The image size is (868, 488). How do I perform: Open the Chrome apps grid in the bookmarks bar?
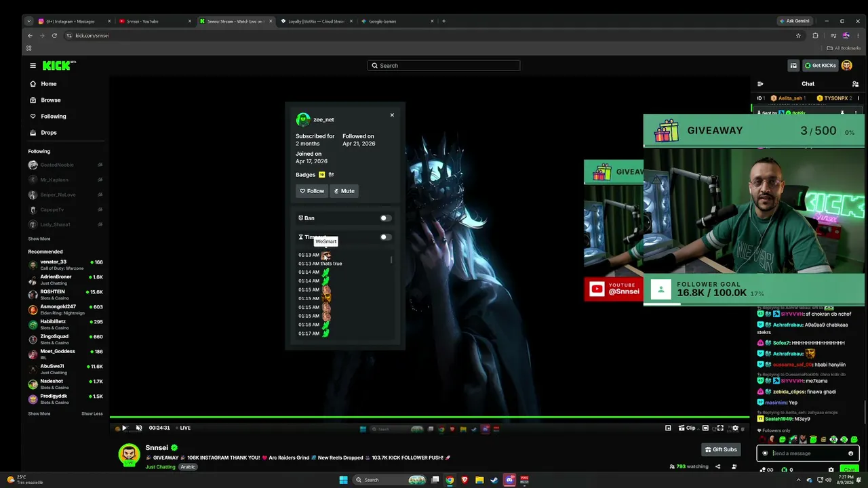coord(28,48)
